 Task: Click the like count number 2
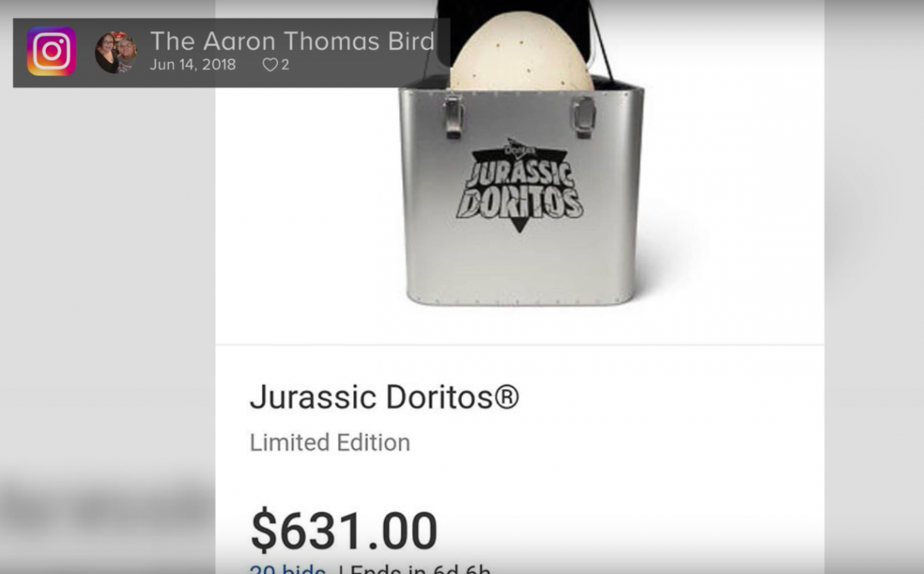[x=285, y=65]
